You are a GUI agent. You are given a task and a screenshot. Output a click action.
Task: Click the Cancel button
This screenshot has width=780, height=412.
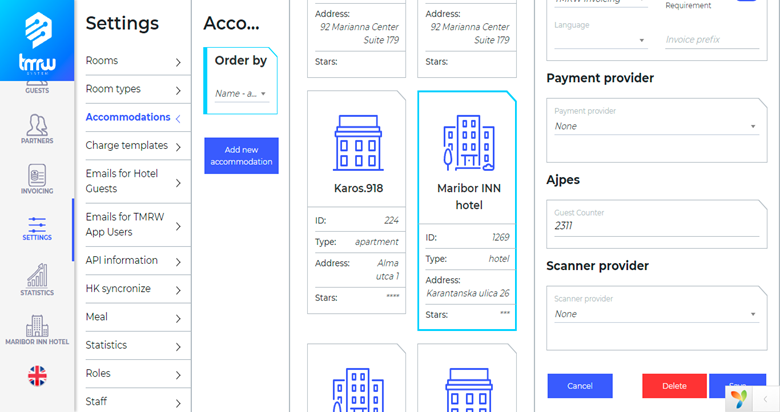point(580,386)
